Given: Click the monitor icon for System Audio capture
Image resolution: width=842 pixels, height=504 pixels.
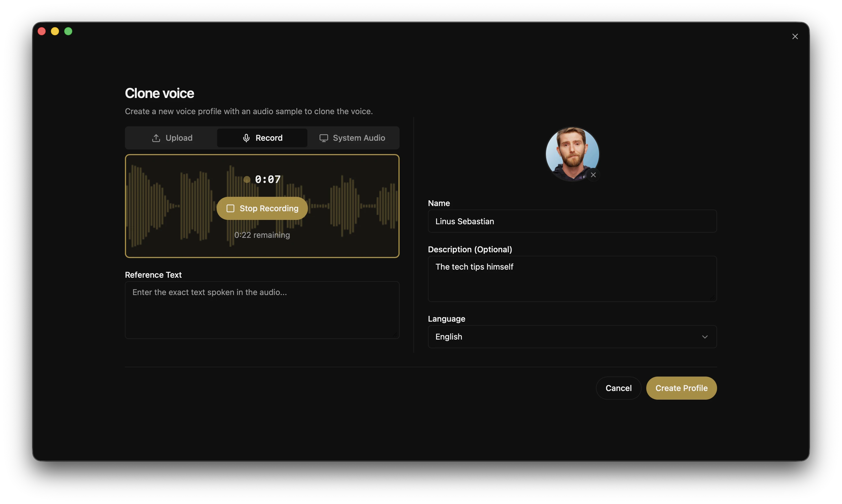Looking at the screenshot, I should tap(323, 138).
